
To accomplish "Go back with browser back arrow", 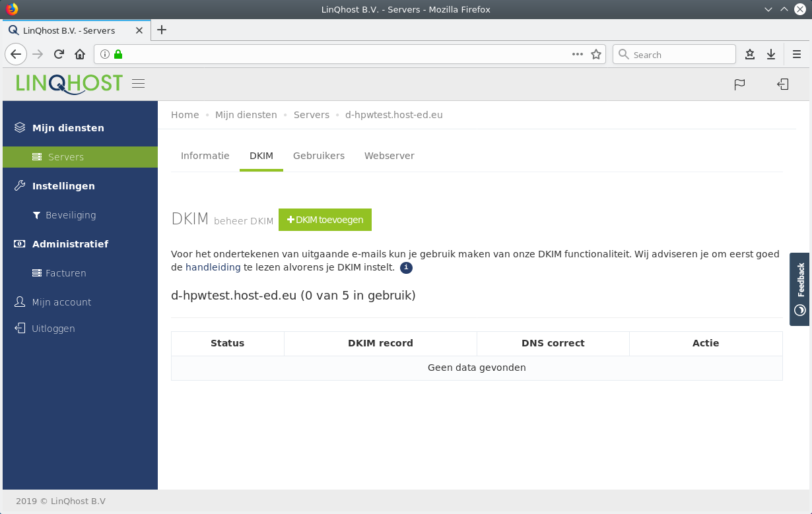I will [16, 55].
